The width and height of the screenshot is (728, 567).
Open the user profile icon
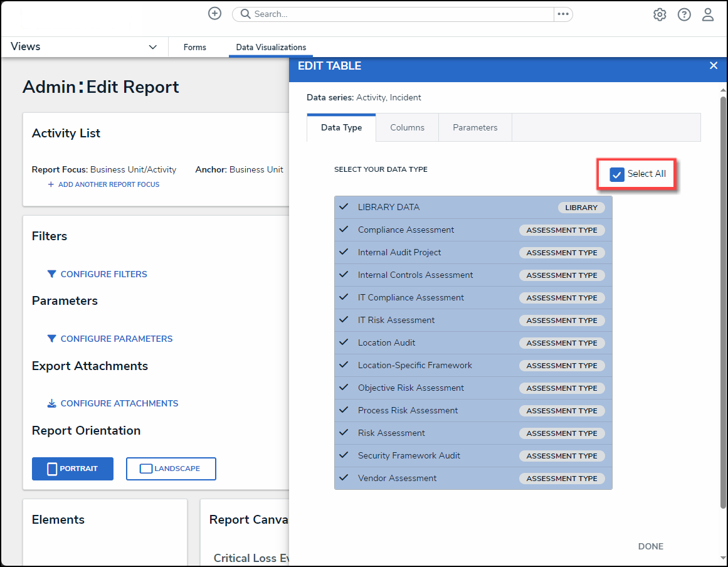click(708, 14)
